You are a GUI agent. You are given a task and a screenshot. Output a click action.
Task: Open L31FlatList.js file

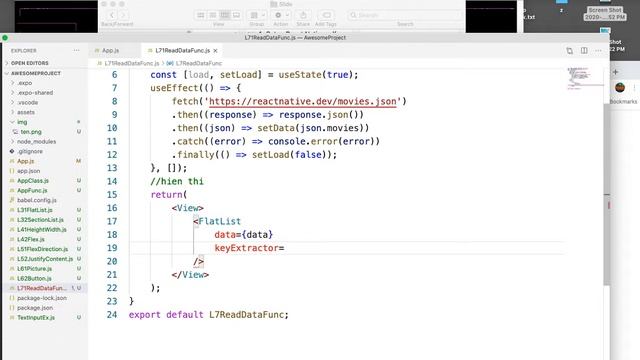point(35,210)
